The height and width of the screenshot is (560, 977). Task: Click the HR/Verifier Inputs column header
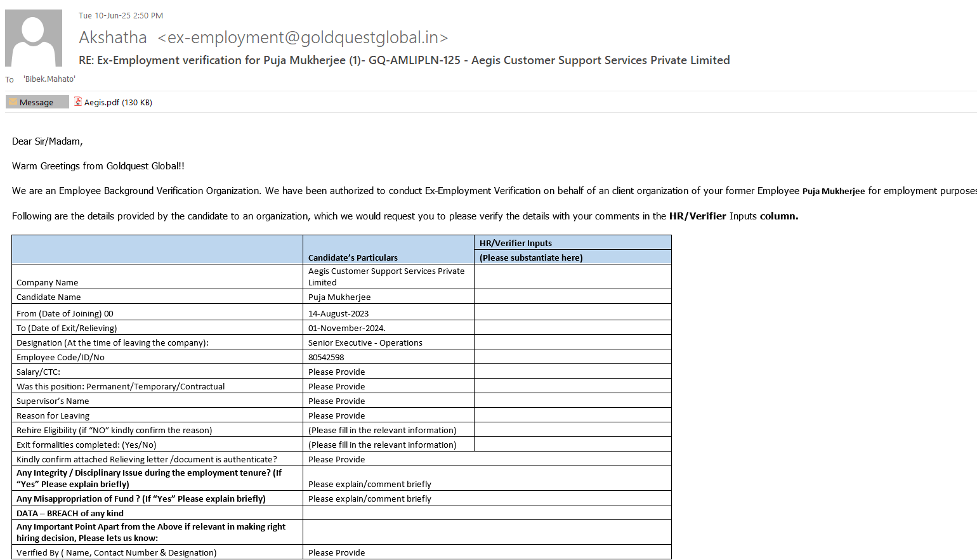pos(515,243)
